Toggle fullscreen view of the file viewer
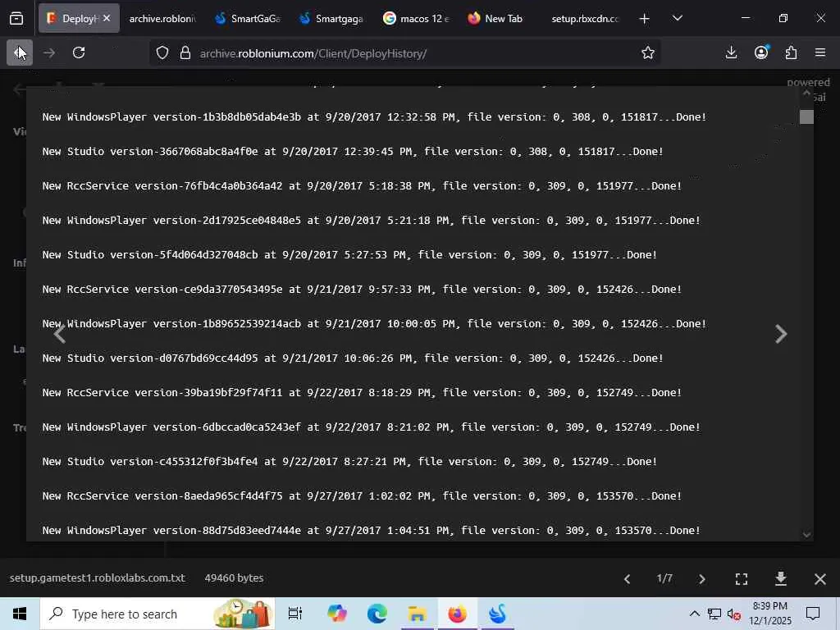 (742, 578)
